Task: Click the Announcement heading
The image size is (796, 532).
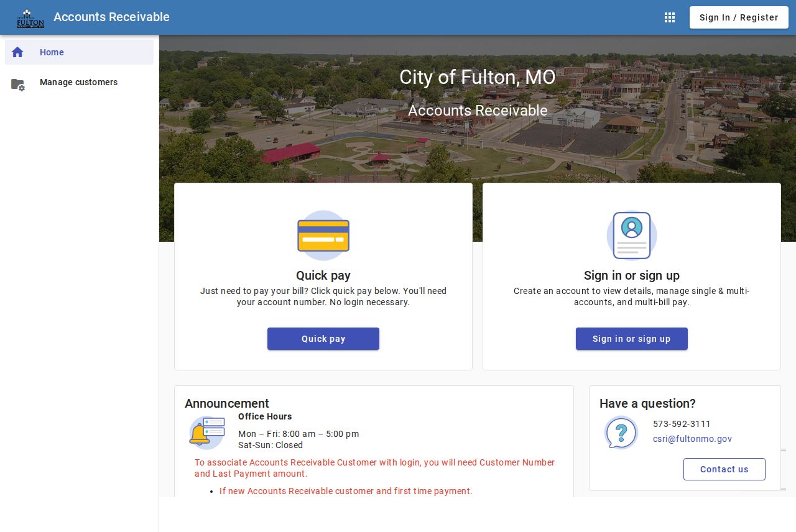Action: click(x=227, y=403)
